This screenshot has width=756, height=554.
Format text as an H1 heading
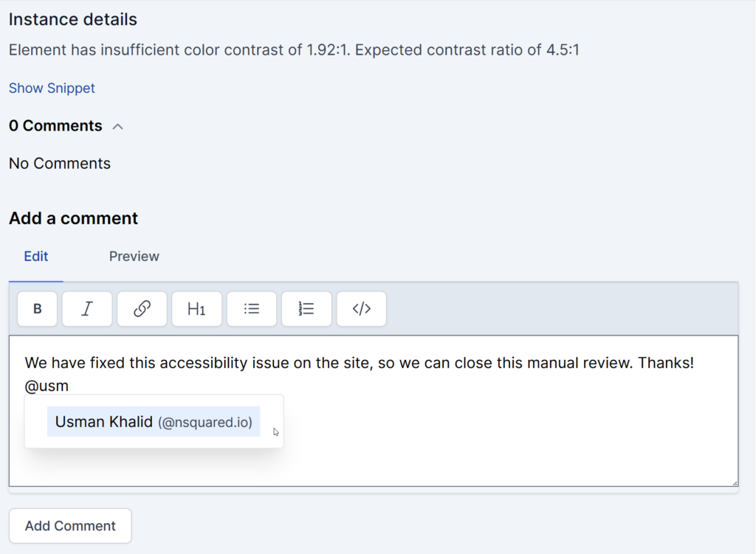(x=196, y=308)
